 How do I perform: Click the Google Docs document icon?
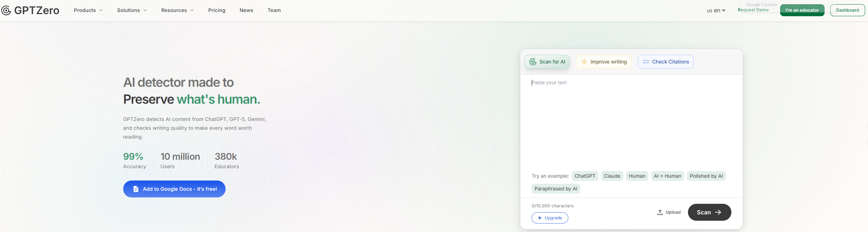tap(136, 189)
